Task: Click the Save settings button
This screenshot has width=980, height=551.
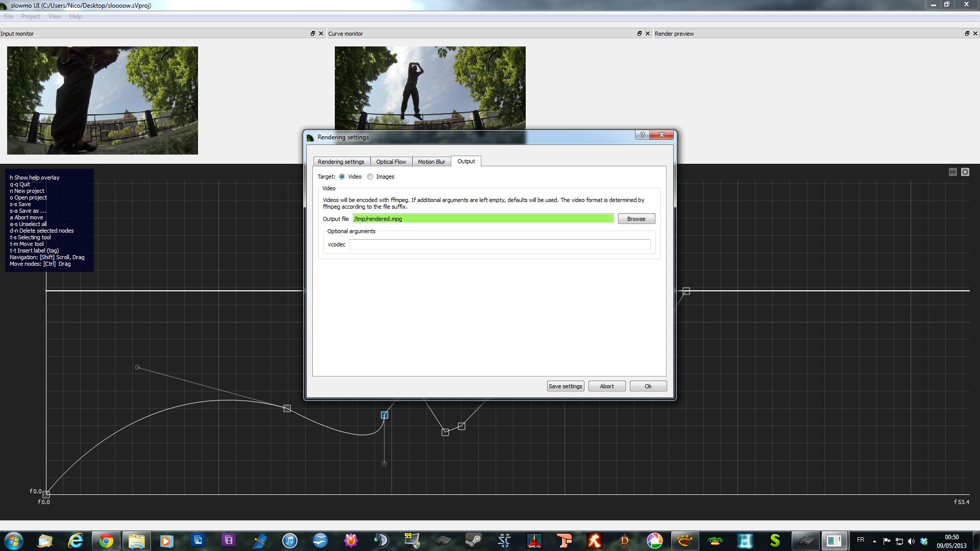Action: pyautogui.click(x=565, y=386)
